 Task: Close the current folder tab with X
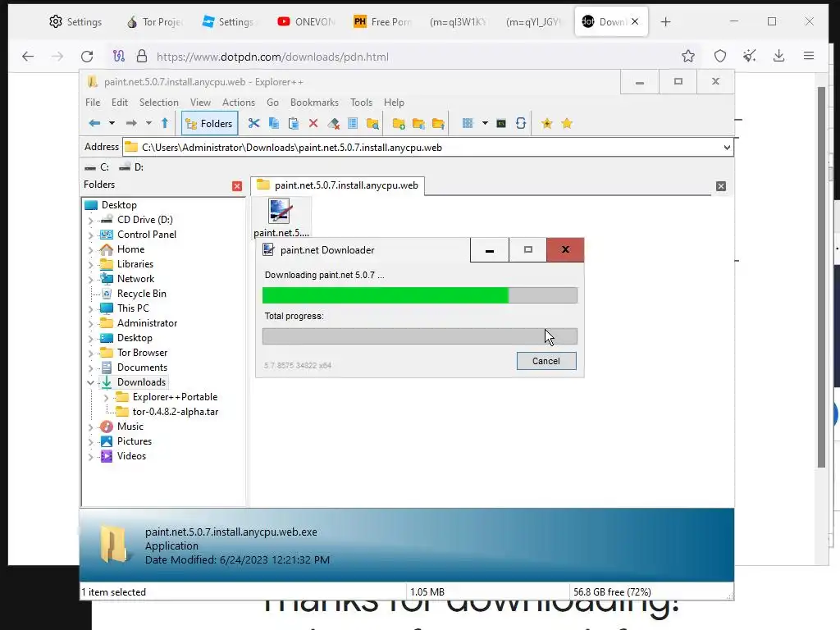tap(721, 186)
